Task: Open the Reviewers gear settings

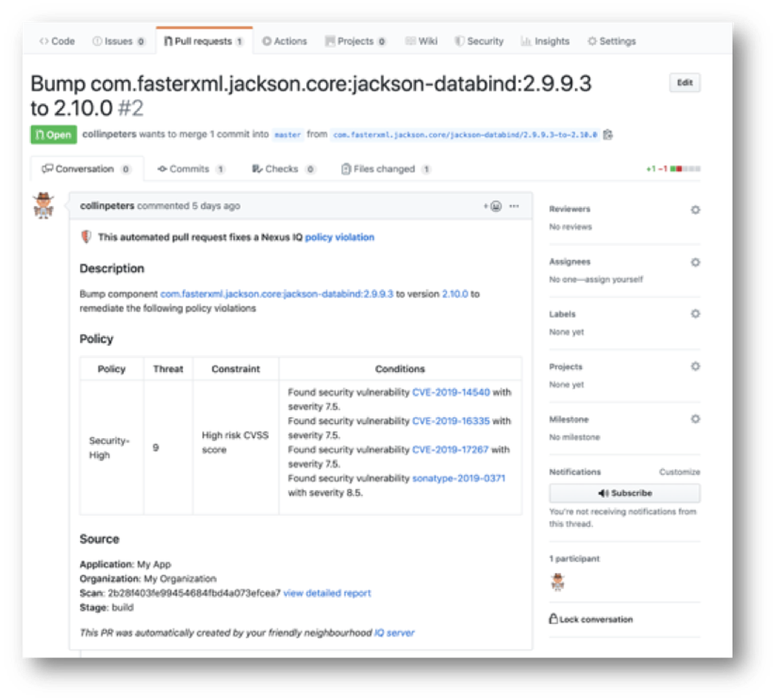Action: tap(695, 209)
